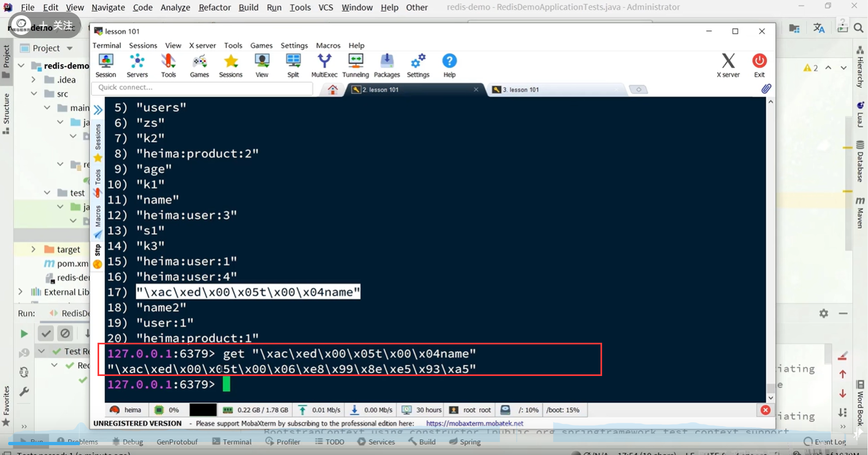This screenshot has width=868, height=455.
Task: Open the Macros vertical sidebar tab
Action: pyautogui.click(x=98, y=216)
